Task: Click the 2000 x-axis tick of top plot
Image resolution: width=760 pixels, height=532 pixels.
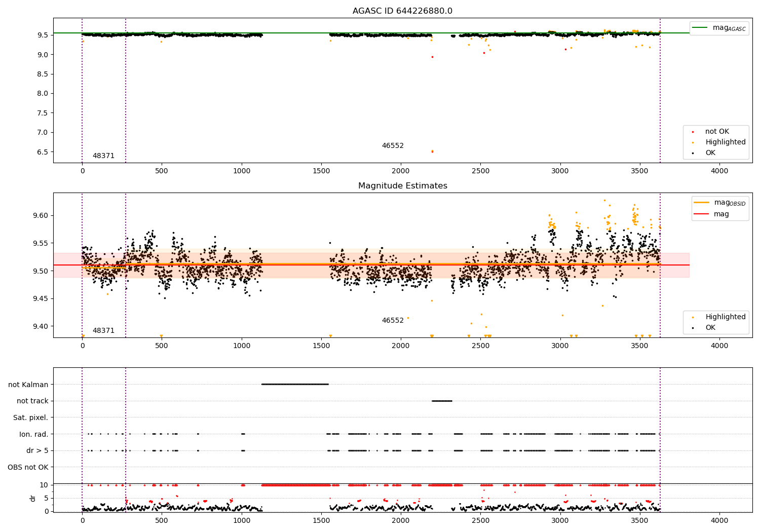Action: pyautogui.click(x=401, y=171)
